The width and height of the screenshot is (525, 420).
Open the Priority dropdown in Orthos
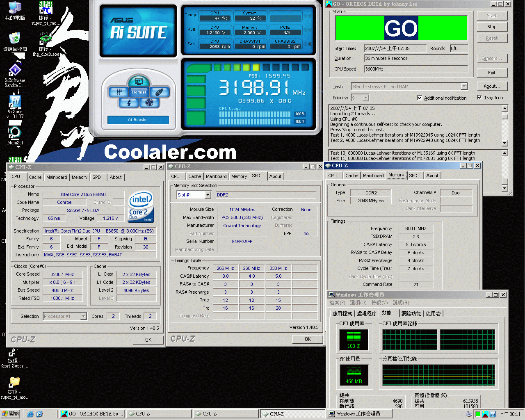[x=366, y=98]
